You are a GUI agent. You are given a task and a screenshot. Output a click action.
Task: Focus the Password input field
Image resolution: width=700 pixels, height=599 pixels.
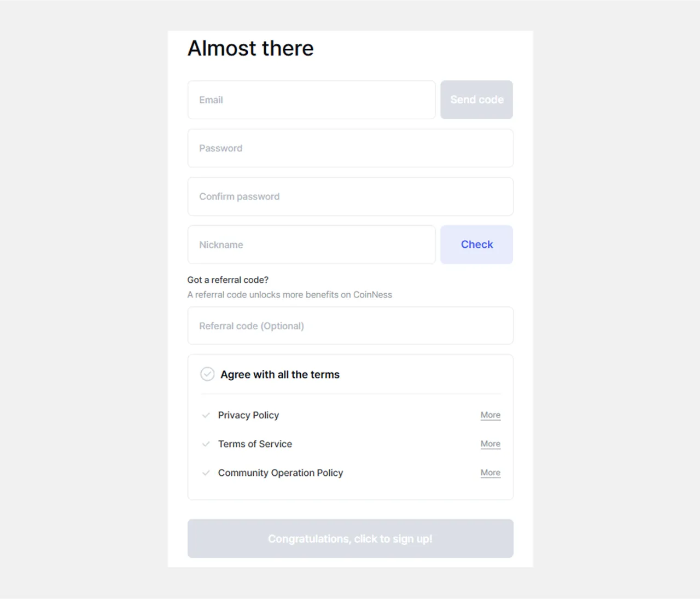(x=351, y=148)
